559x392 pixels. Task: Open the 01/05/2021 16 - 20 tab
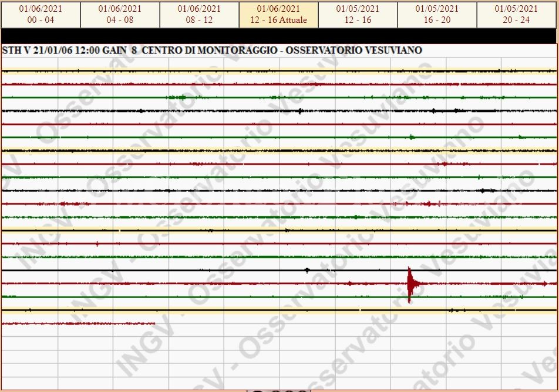click(437, 15)
